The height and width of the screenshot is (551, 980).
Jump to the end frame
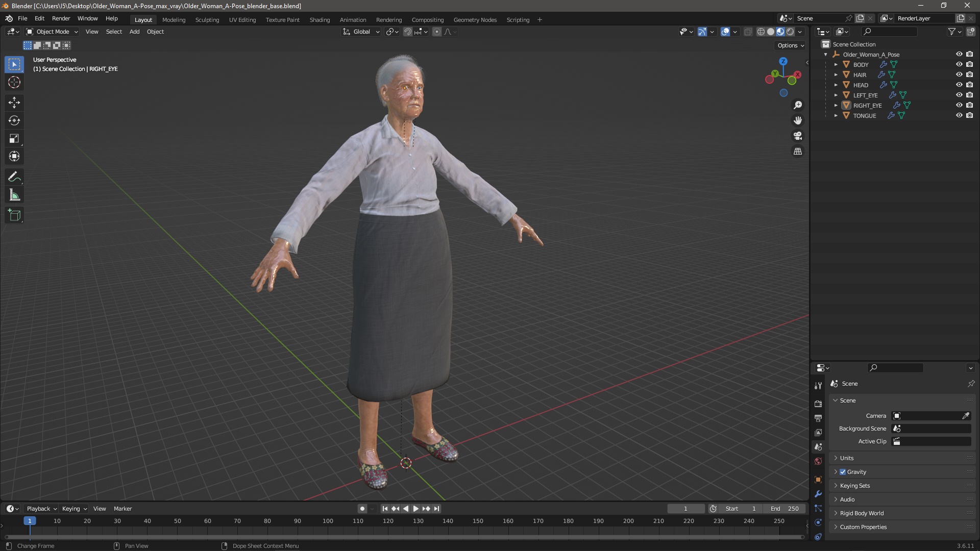pyautogui.click(x=436, y=509)
